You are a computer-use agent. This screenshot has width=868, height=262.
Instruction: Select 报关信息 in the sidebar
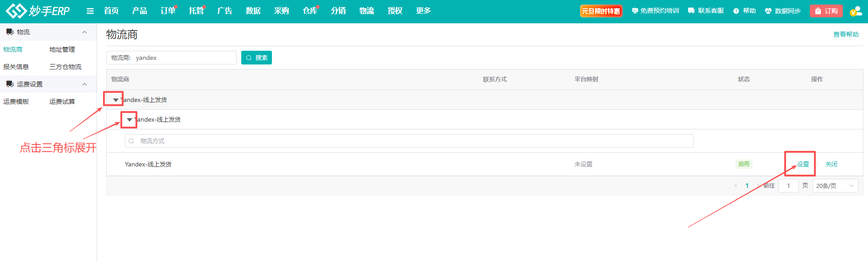tap(16, 67)
